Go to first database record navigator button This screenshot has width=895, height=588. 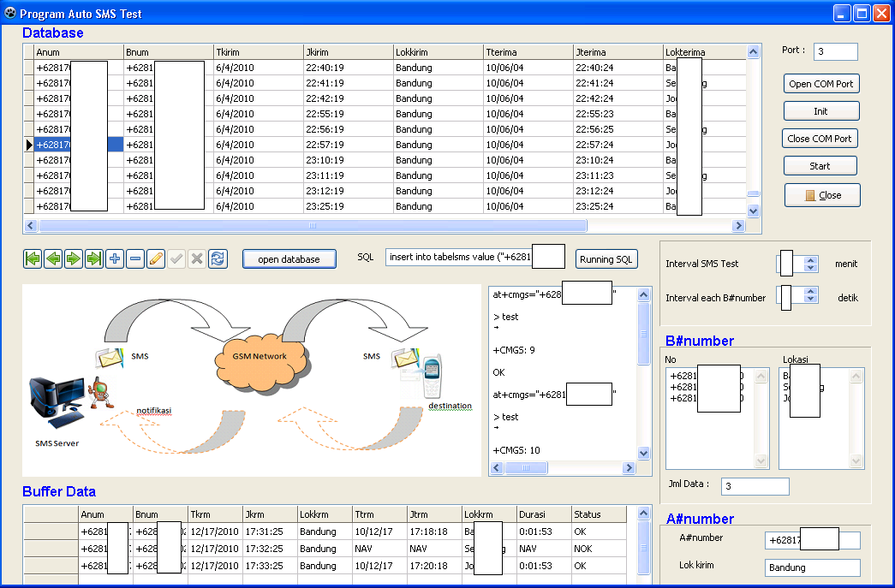[33, 258]
